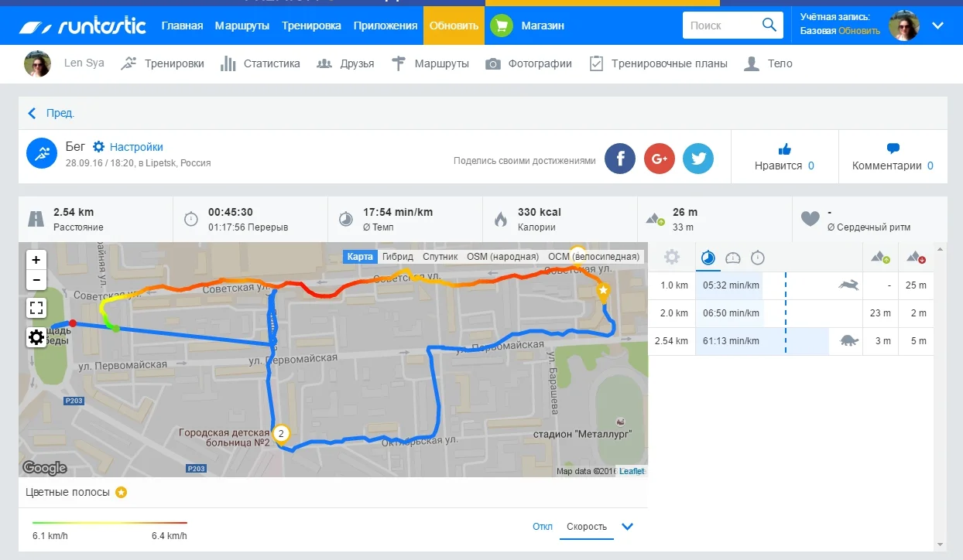
Task: Expand the account dropdown chevron
Action: 938,26
